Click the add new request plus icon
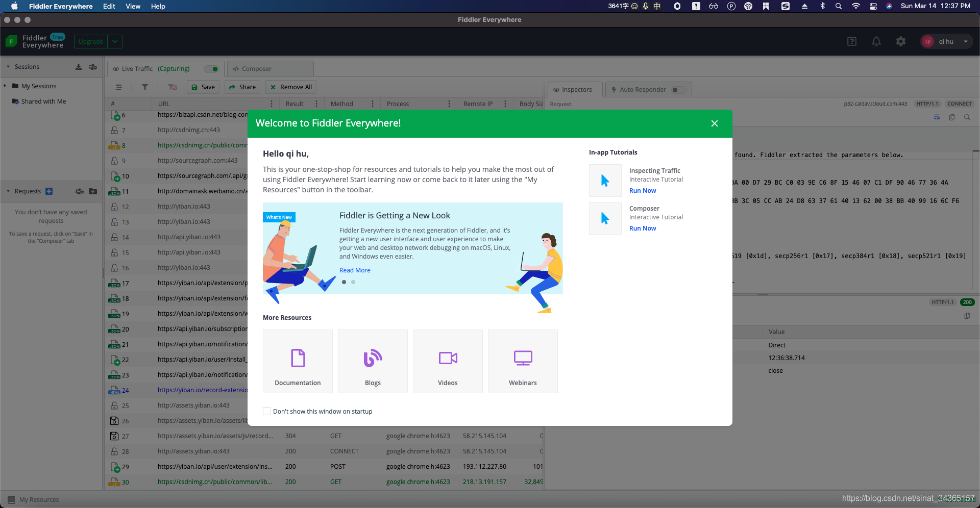Screen dimensions: 980x508 [49, 191]
